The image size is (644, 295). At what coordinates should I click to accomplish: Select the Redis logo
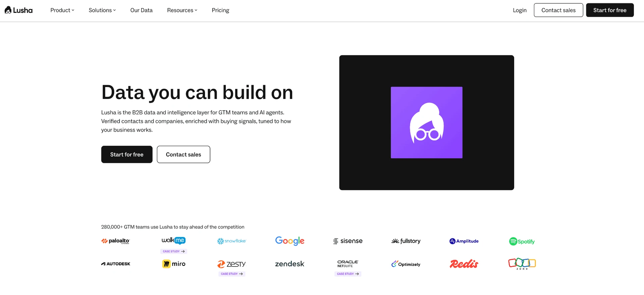(464, 264)
